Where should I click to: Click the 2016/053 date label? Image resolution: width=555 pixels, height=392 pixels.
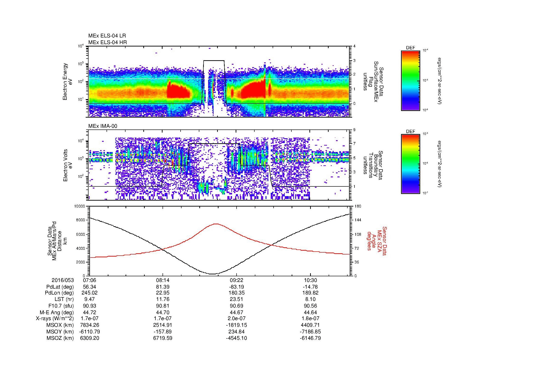[63, 280]
